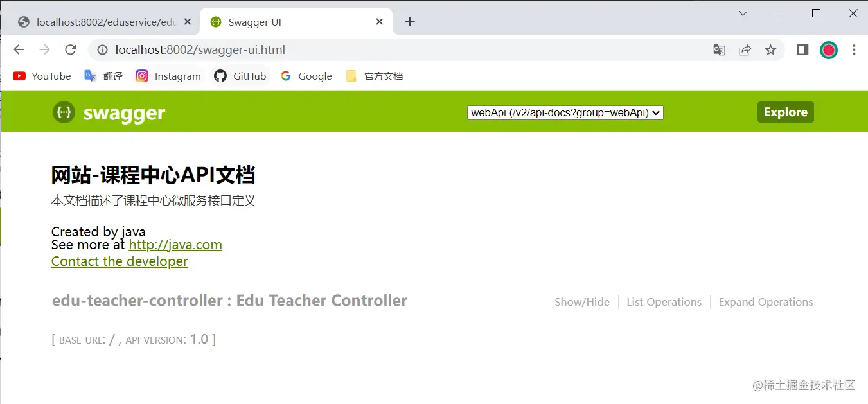
Task: Click Expand Operations link
Action: (766, 302)
